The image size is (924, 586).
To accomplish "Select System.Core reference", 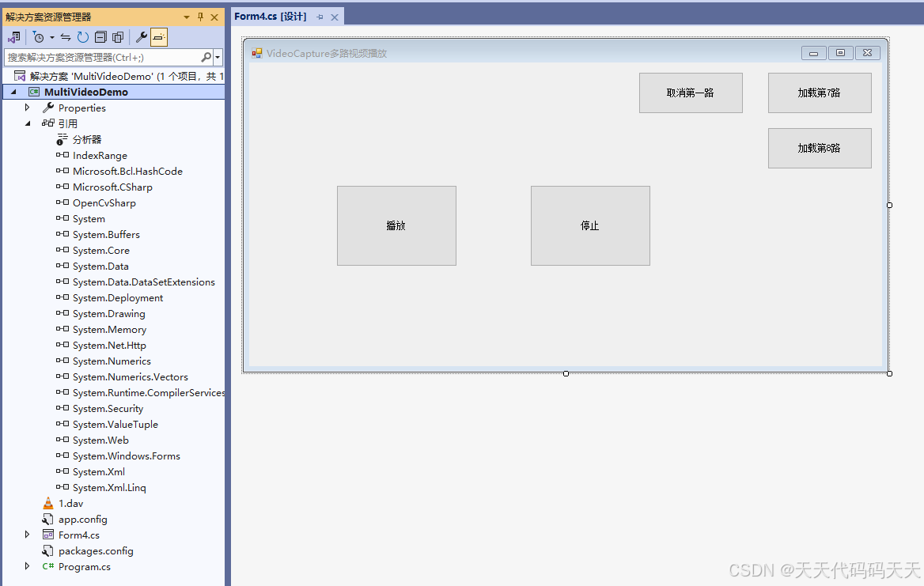I will [100, 251].
